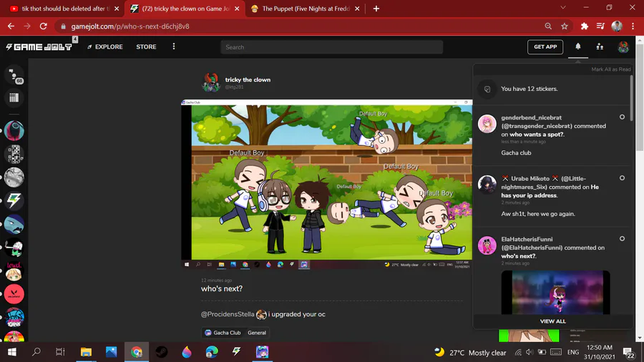This screenshot has width=644, height=362.
Task: Open the 27°C Mostly clear weather widget
Action: point(470,353)
